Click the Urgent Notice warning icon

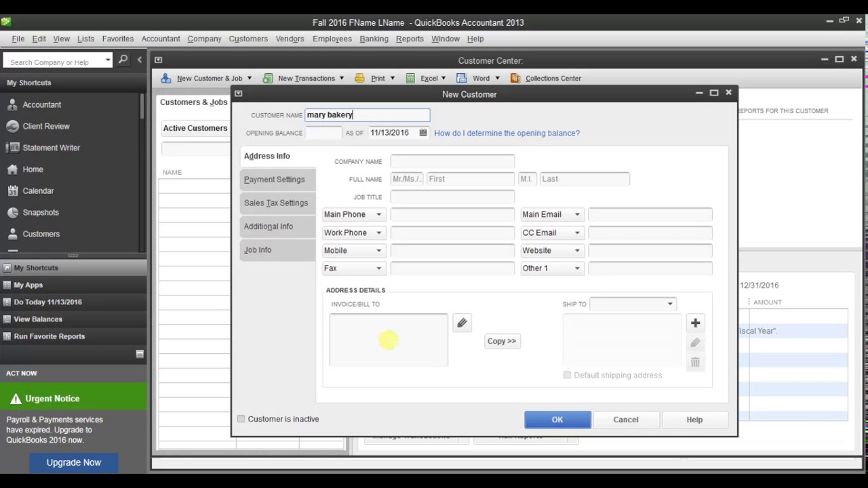coord(16,399)
